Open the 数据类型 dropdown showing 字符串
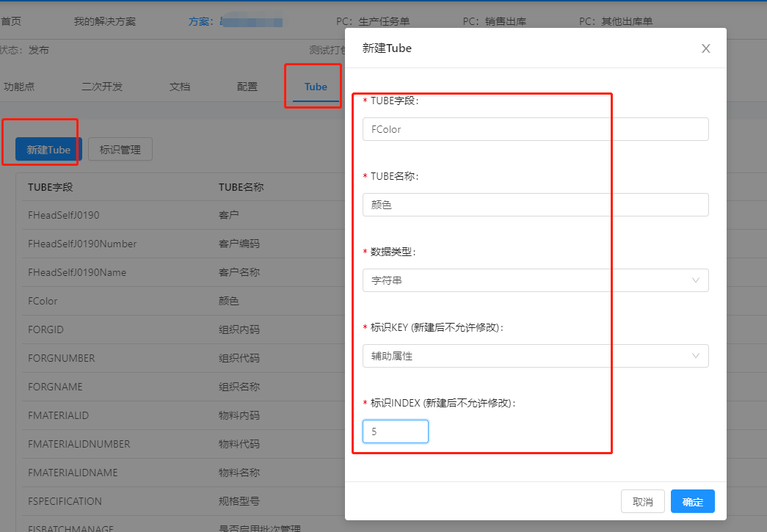Viewport: 767px width, 532px height. [535, 280]
